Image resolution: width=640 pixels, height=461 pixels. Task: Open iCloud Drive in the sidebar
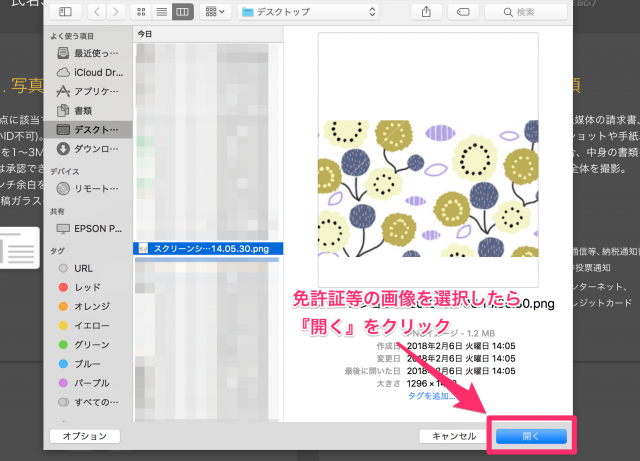88,72
